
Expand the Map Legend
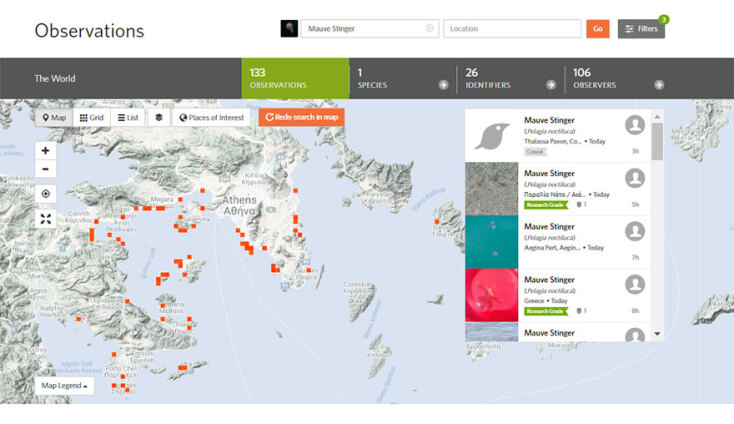tap(64, 385)
